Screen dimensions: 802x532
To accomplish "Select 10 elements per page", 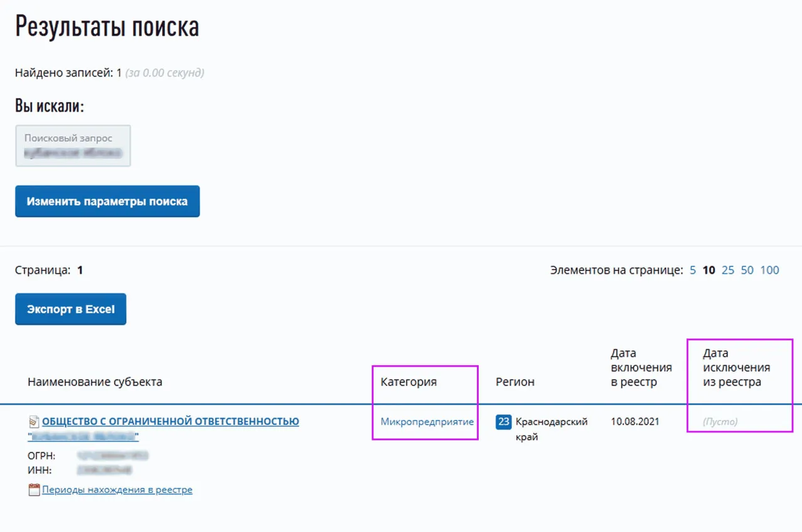I will [x=709, y=270].
